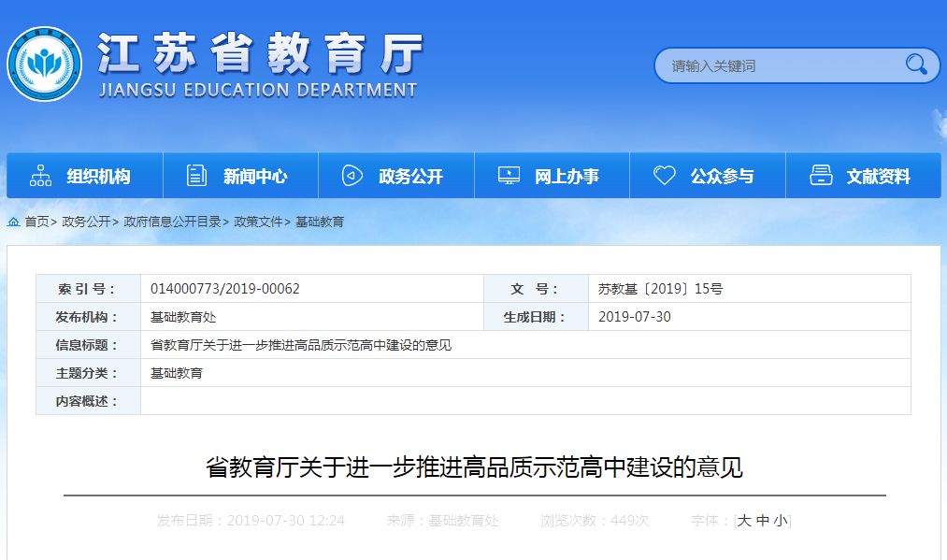Click the search magnifier icon
This screenshot has height=560, width=947.
(916, 65)
